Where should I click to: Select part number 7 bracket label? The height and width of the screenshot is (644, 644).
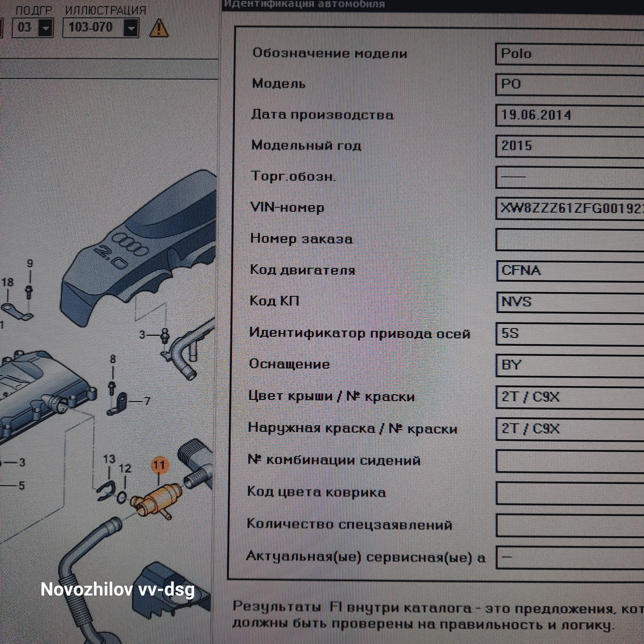[x=147, y=401]
